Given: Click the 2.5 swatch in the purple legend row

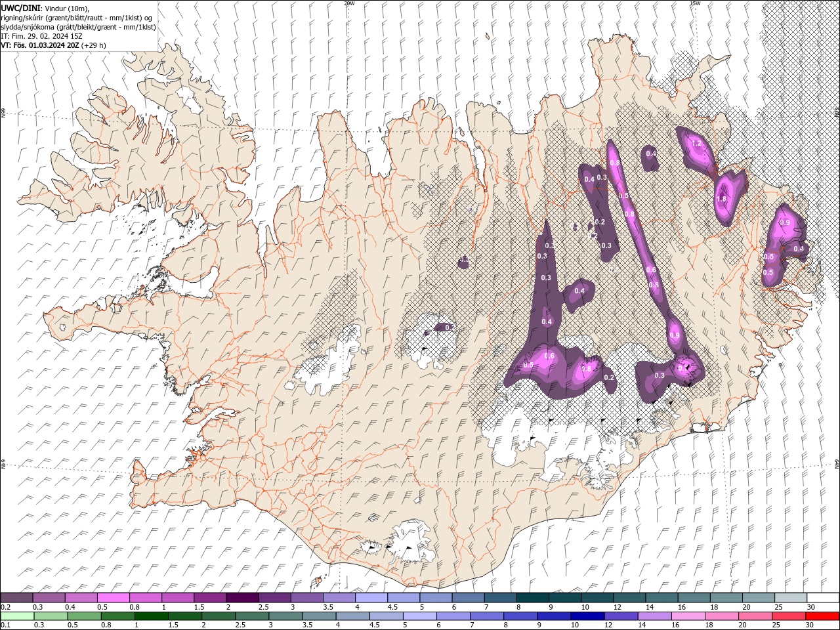Looking at the screenshot, I should tap(274, 598).
